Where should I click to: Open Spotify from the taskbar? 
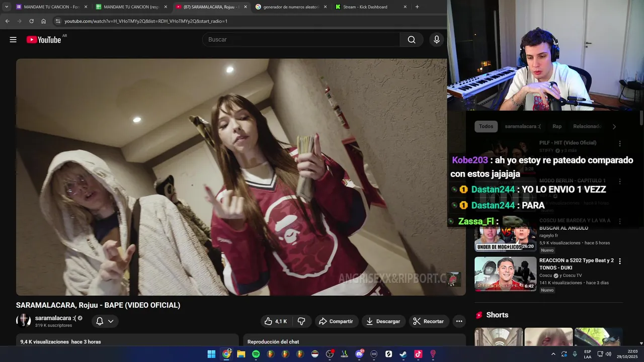click(x=256, y=354)
